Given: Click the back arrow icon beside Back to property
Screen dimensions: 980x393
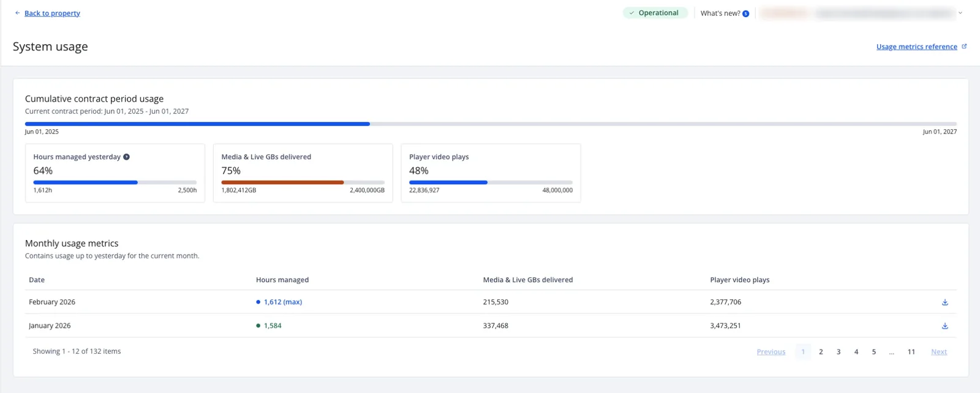Looking at the screenshot, I should (17, 13).
